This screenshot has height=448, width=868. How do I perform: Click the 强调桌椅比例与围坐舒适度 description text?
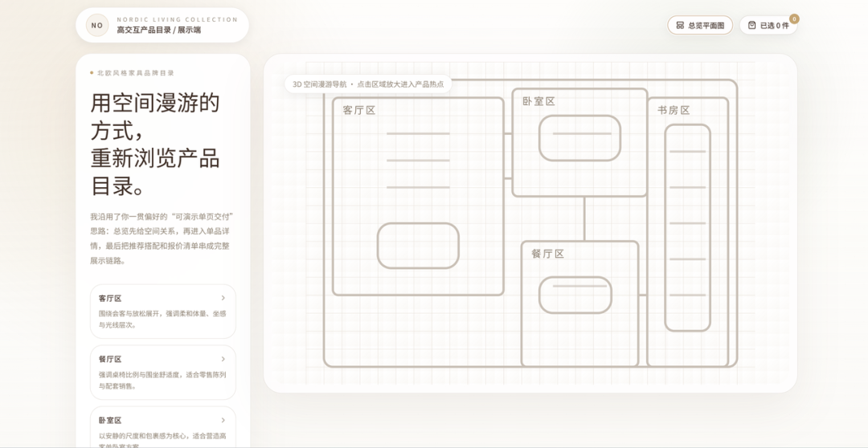tap(162, 381)
